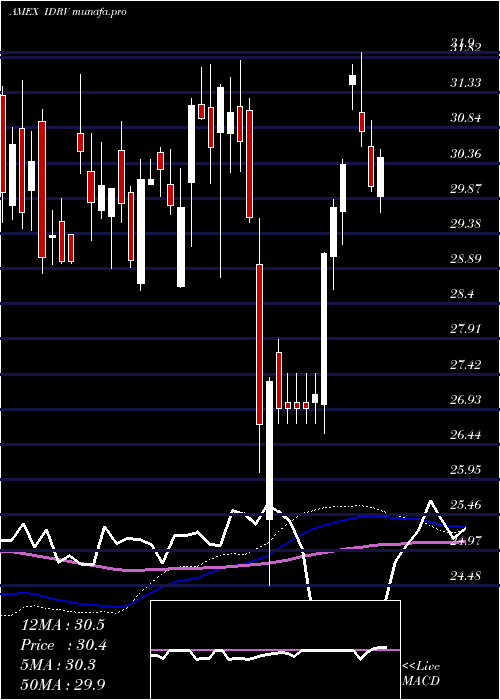
Task: Click the long red candle dropping to 26.7
Action: (259, 344)
